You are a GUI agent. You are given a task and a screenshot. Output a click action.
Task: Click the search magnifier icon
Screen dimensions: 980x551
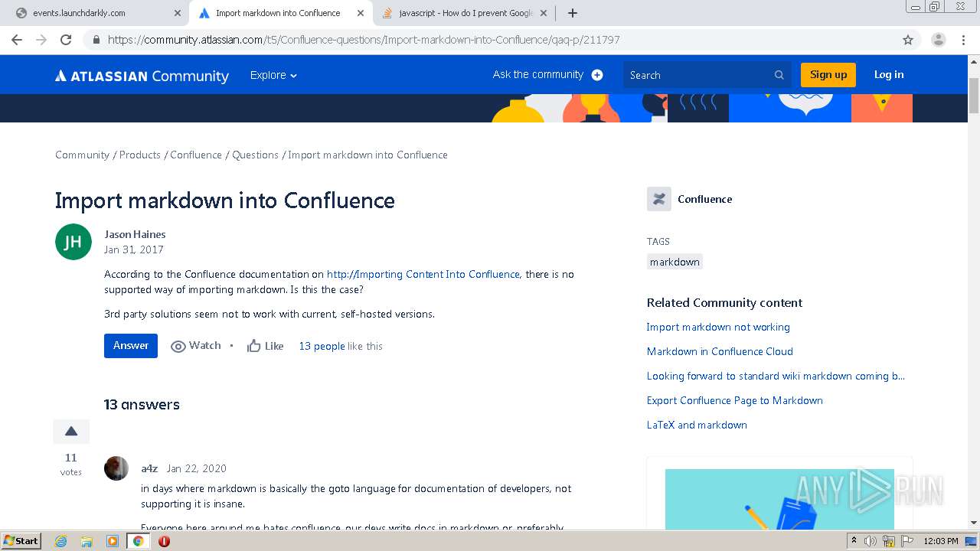click(x=779, y=75)
